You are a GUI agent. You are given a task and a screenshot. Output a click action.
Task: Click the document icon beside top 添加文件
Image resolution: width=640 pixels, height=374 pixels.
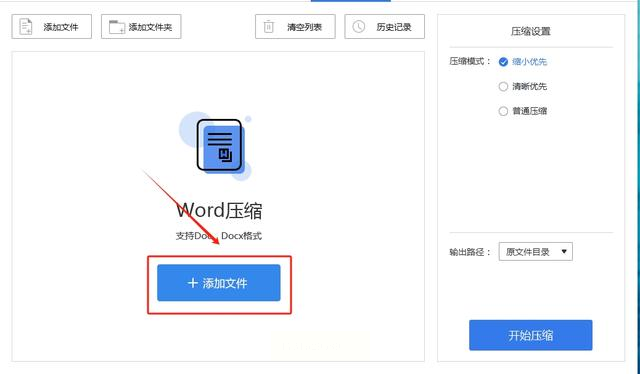tap(26, 27)
